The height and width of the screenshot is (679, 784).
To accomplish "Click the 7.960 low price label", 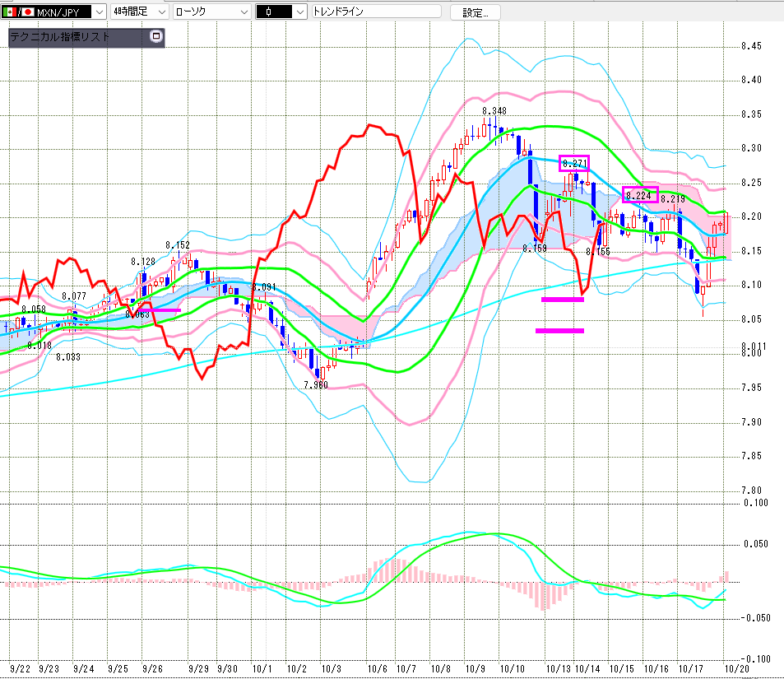I will pos(315,384).
